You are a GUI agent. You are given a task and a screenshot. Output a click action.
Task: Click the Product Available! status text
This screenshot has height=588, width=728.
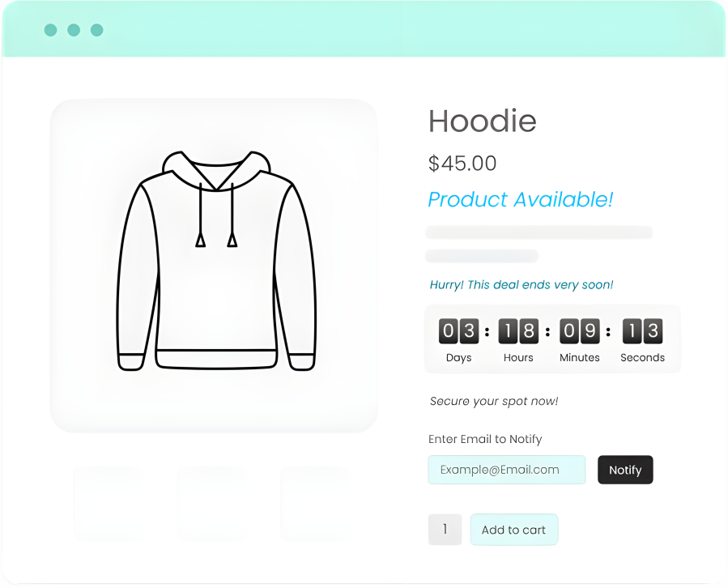pyautogui.click(x=521, y=200)
